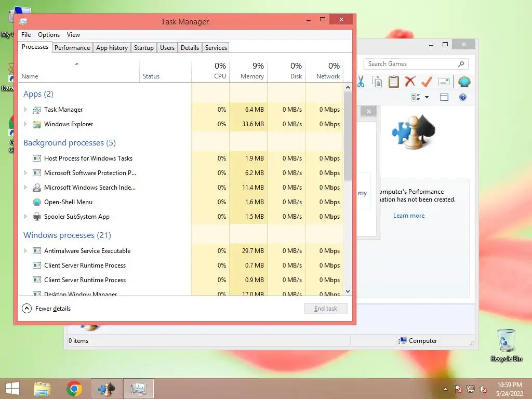
Task: Switch to Games window via taskbar icon
Action: click(x=107, y=389)
